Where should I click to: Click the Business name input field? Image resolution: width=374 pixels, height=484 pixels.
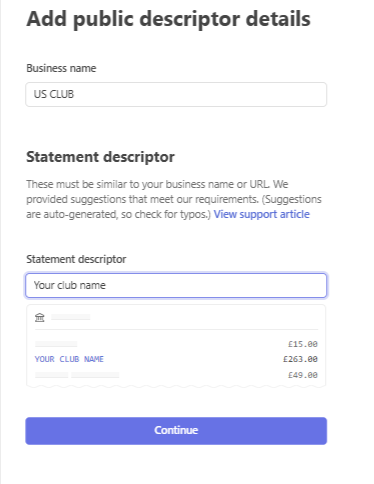(176, 94)
